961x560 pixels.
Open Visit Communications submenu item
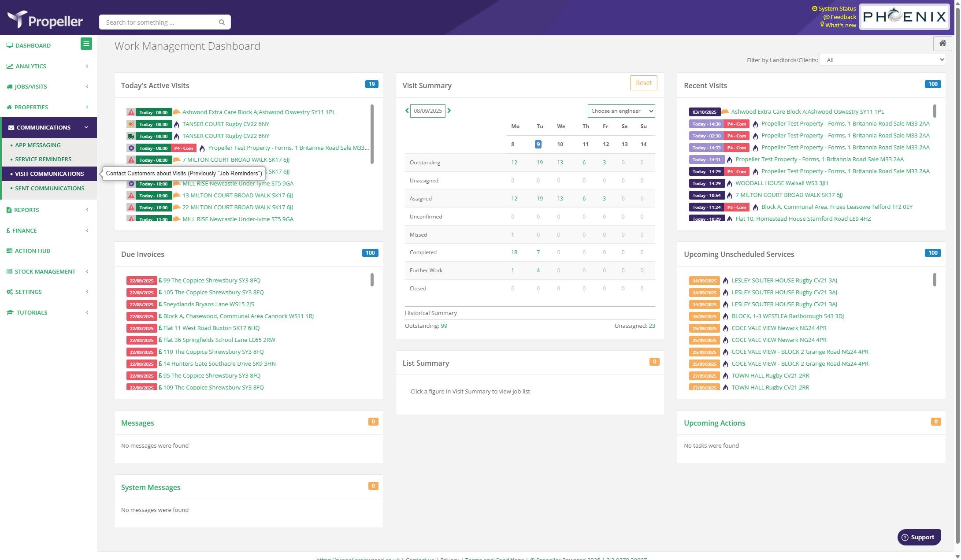coord(49,174)
